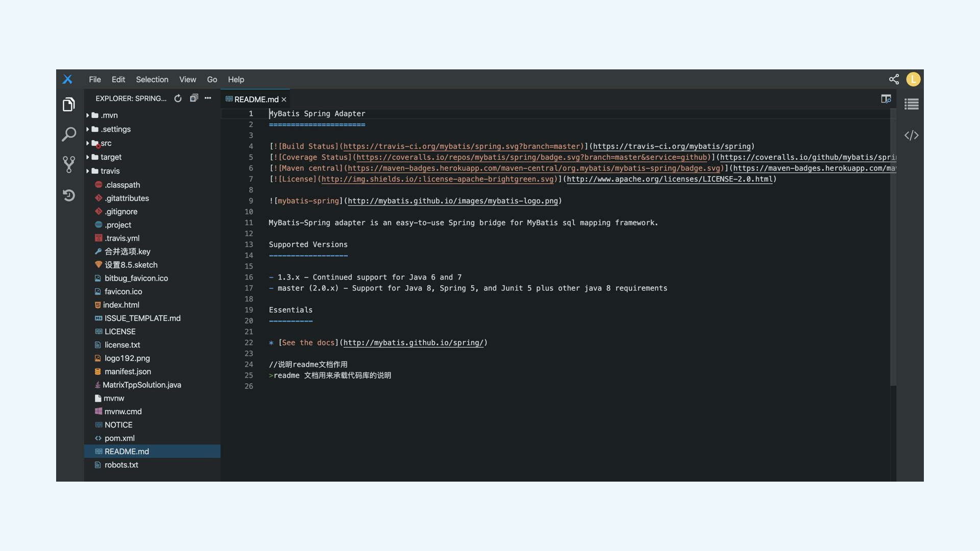
Task: Click the img.shields.io license badge link
Action: pos(437,179)
